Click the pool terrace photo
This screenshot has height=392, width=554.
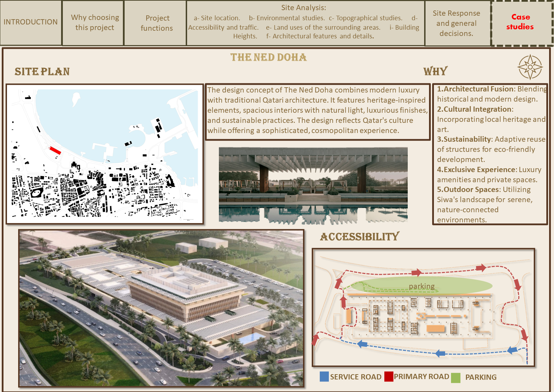[x=313, y=185]
